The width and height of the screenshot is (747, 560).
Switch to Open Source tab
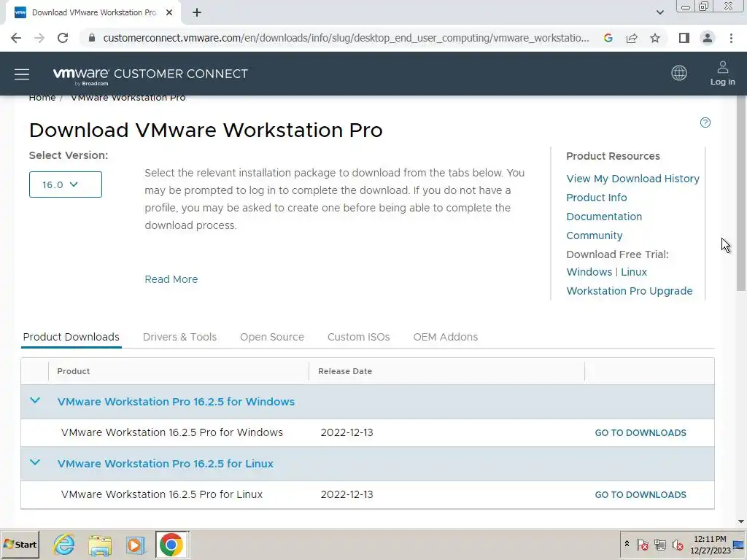(x=272, y=337)
